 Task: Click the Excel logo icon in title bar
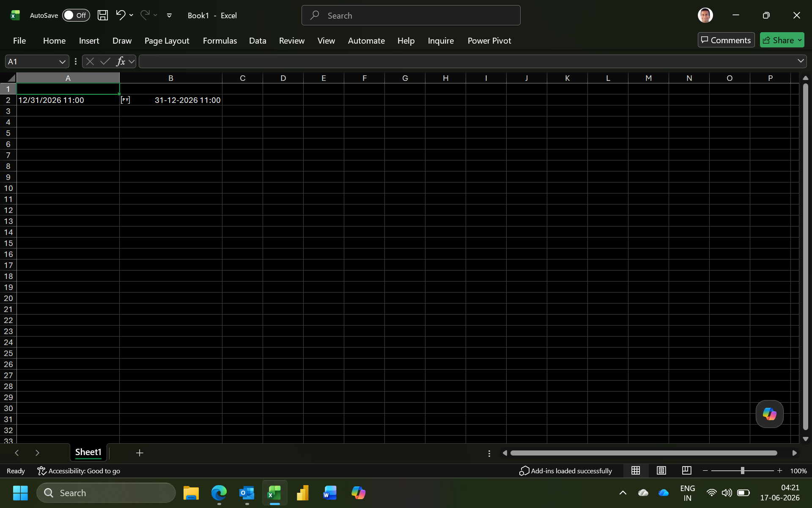15,15
